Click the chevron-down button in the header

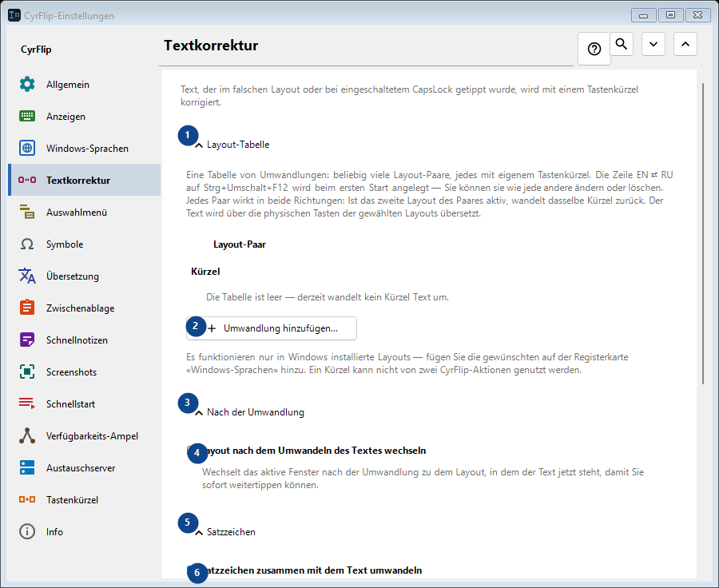(x=653, y=44)
